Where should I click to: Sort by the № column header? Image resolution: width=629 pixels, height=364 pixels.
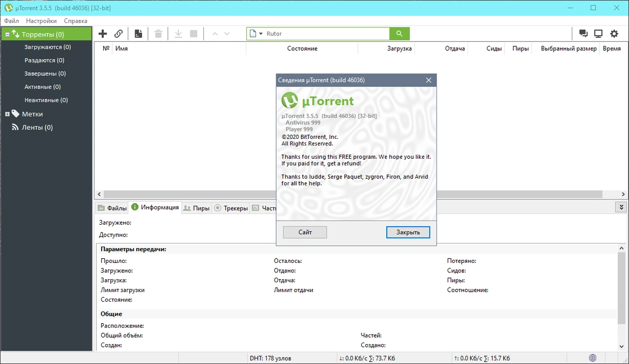pyautogui.click(x=105, y=48)
